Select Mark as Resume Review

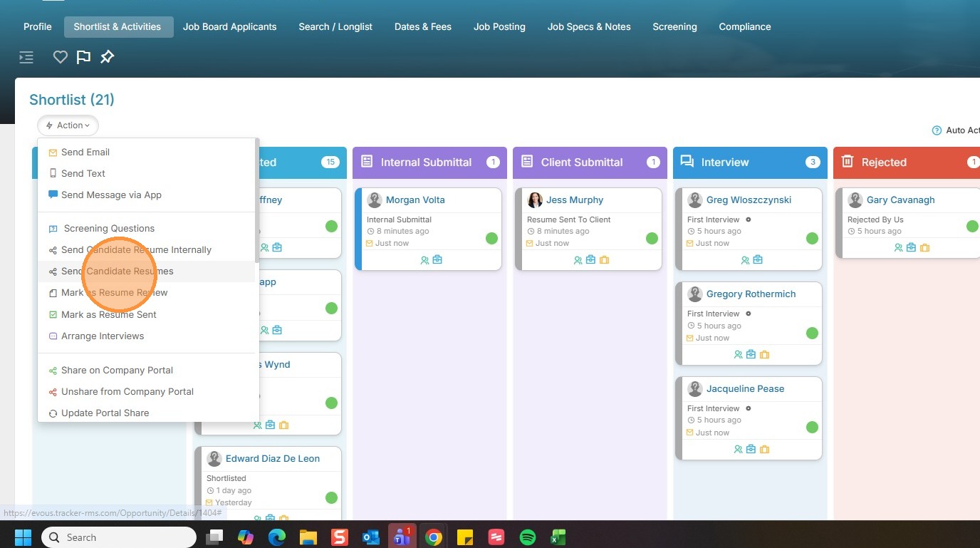click(114, 293)
